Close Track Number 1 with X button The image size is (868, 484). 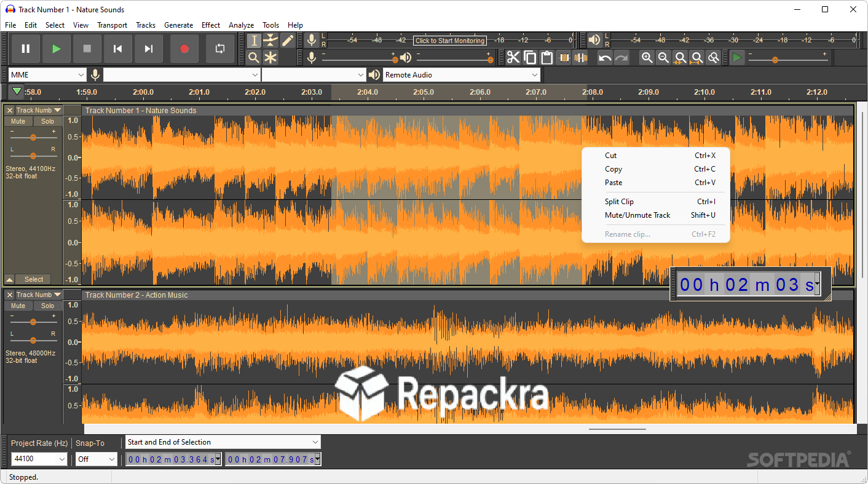[x=9, y=110]
